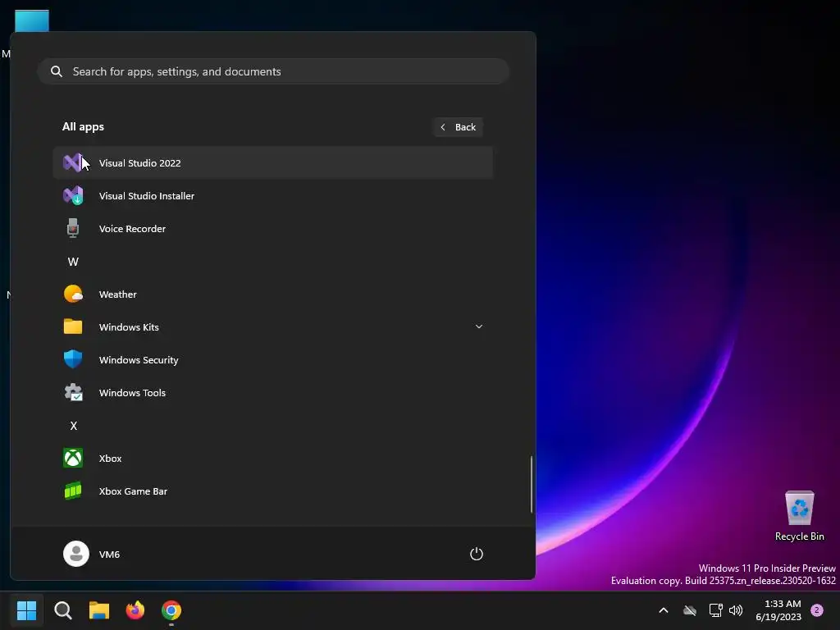
Task: Click the search apps, settings, documents field
Action: pyautogui.click(x=273, y=71)
